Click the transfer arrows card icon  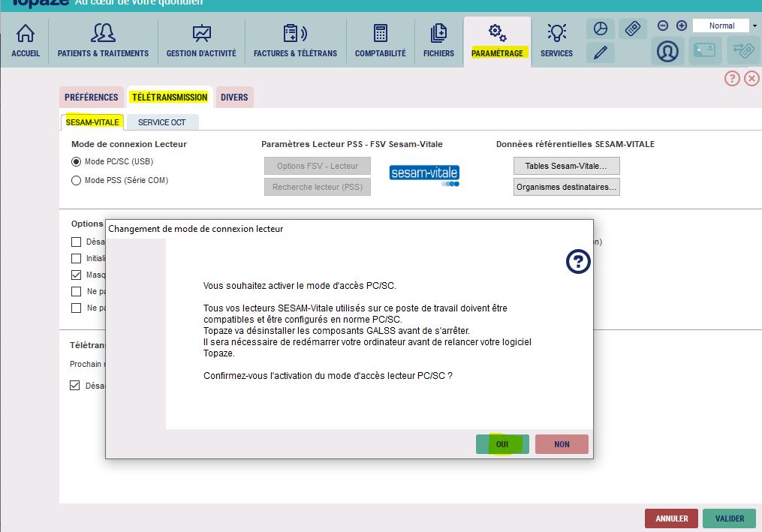pyautogui.click(x=743, y=50)
